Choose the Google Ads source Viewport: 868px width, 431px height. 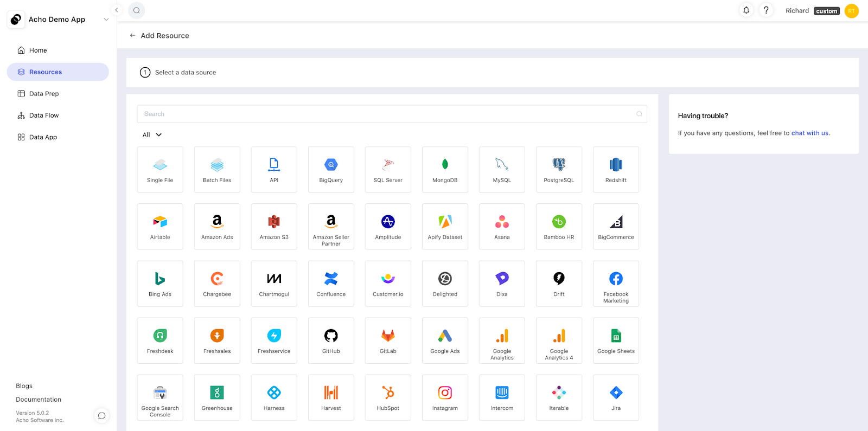click(x=445, y=340)
